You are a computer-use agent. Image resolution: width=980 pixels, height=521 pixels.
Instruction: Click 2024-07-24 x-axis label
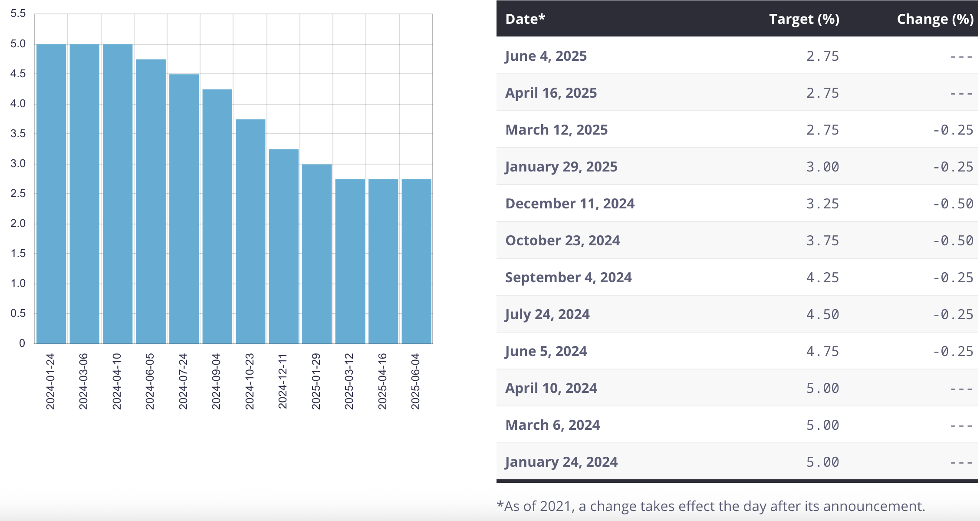pyautogui.click(x=183, y=381)
